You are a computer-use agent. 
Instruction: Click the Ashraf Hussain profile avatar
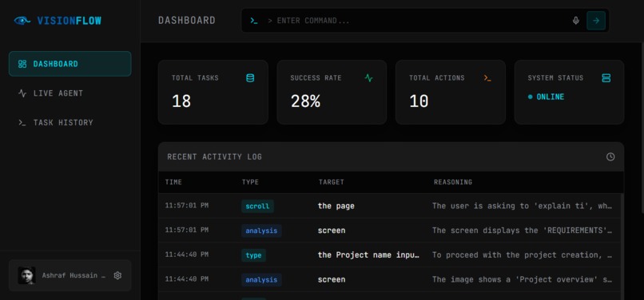coord(26,275)
